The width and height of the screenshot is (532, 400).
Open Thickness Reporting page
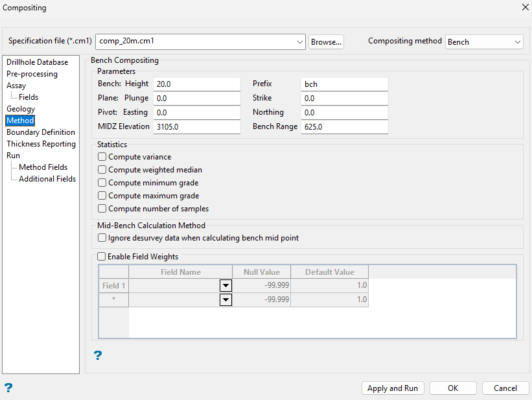41,144
